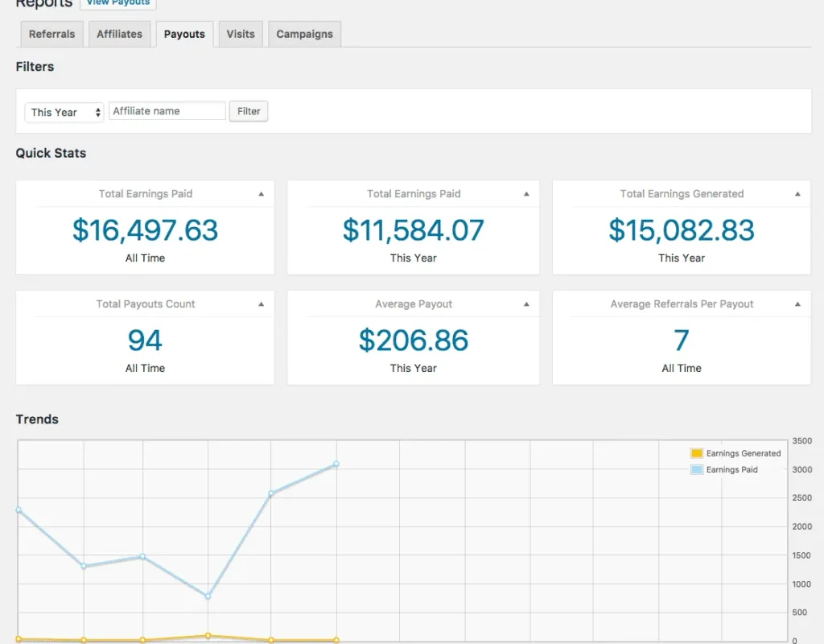Collapse the Average Payout stat card
Viewport: 824px width, 644px height.
[x=528, y=303]
